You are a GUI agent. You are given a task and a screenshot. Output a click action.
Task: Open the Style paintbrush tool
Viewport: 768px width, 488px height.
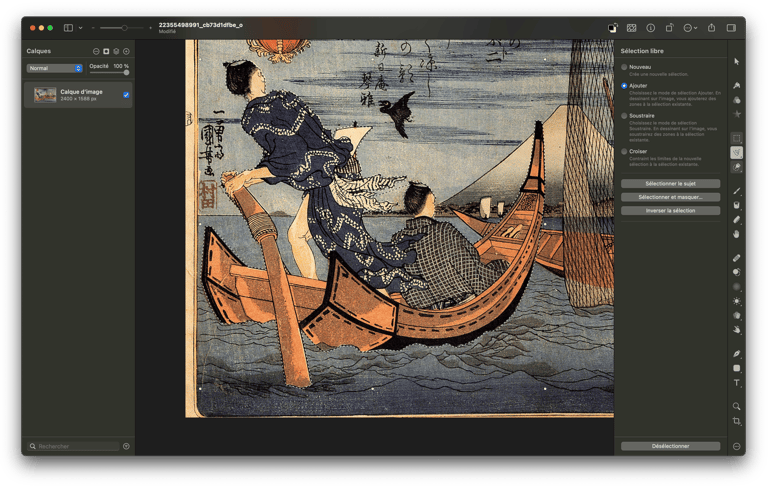point(736,85)
